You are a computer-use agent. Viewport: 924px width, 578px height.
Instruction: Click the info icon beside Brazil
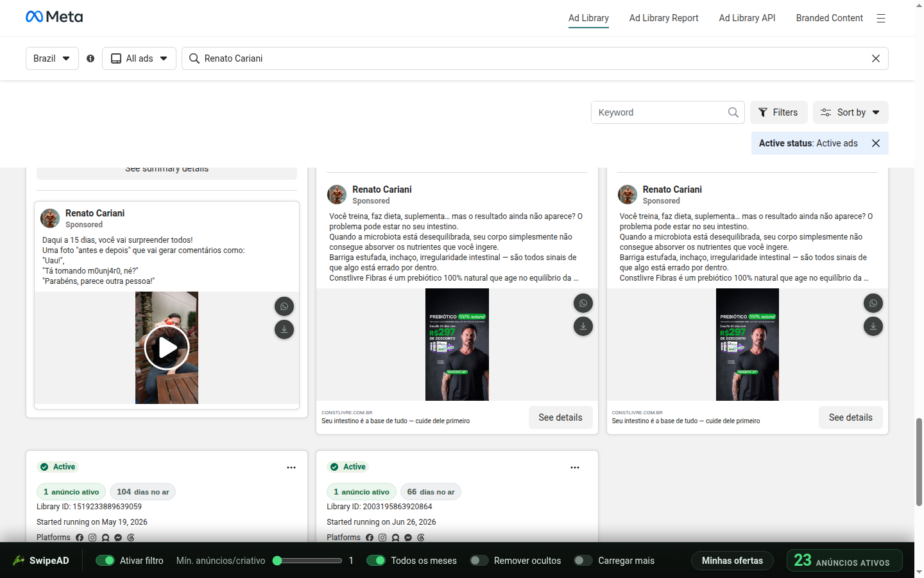90,58
